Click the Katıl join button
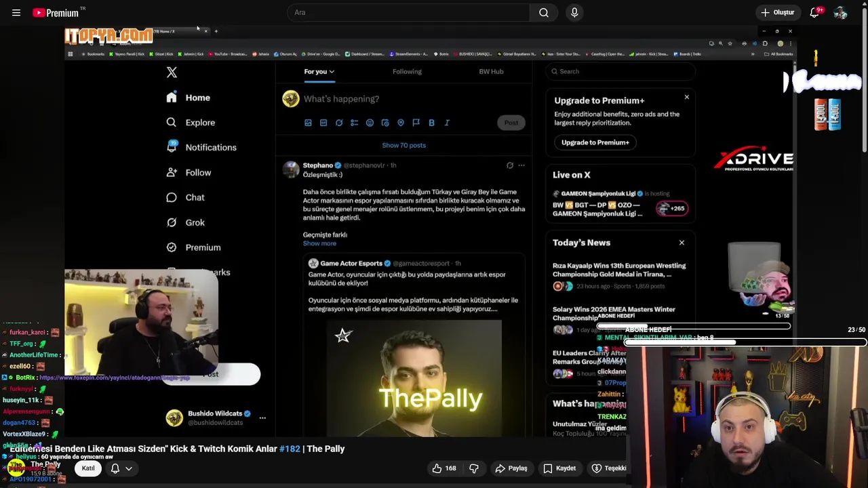Image resolution: width=868 pixels, height=488 pixels. (88, 468)
